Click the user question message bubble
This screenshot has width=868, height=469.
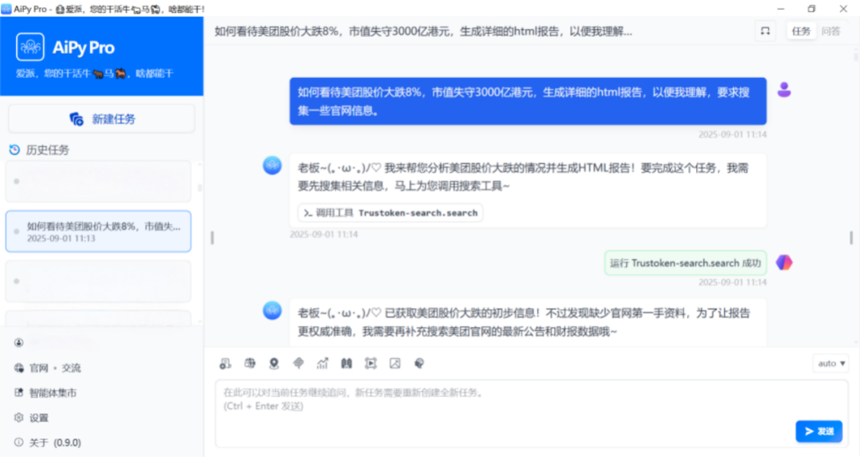pos(528,101)
